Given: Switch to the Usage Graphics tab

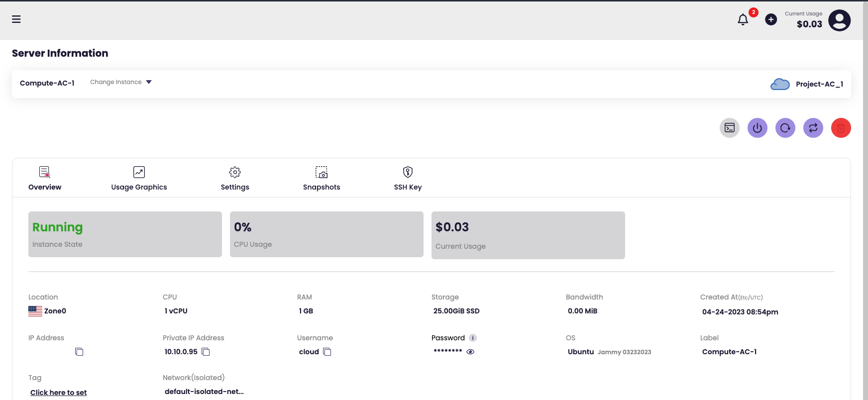Looking at the screenshot, I should [x=139, y=179].
